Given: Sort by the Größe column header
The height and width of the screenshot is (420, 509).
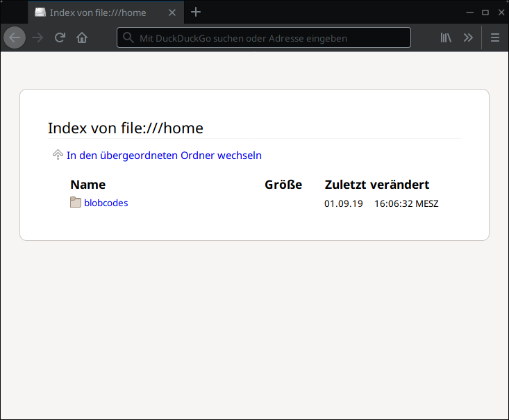Looking at the screenshot, I should [283, 185].
